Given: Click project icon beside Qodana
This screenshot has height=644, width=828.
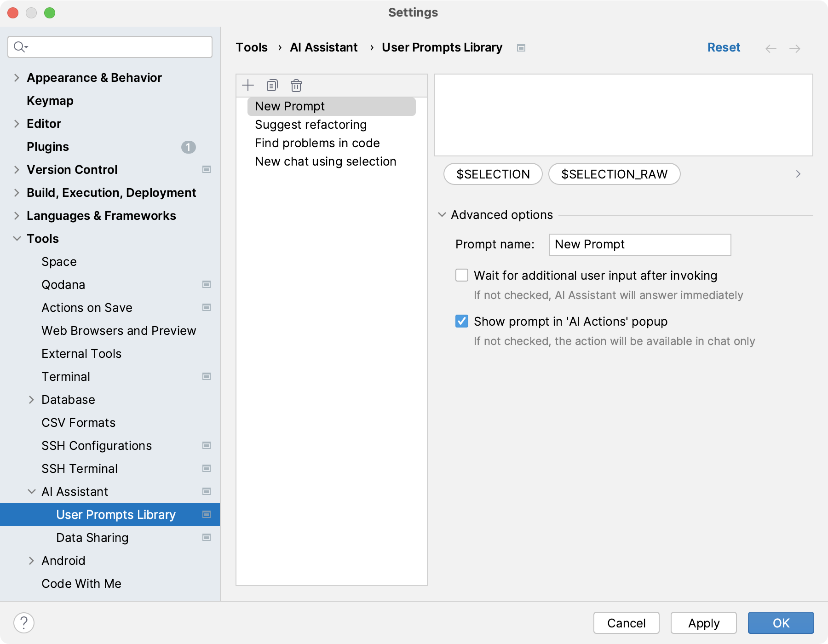Looking at the screenshot, I should pyautogui.click(x=207, y=284).
